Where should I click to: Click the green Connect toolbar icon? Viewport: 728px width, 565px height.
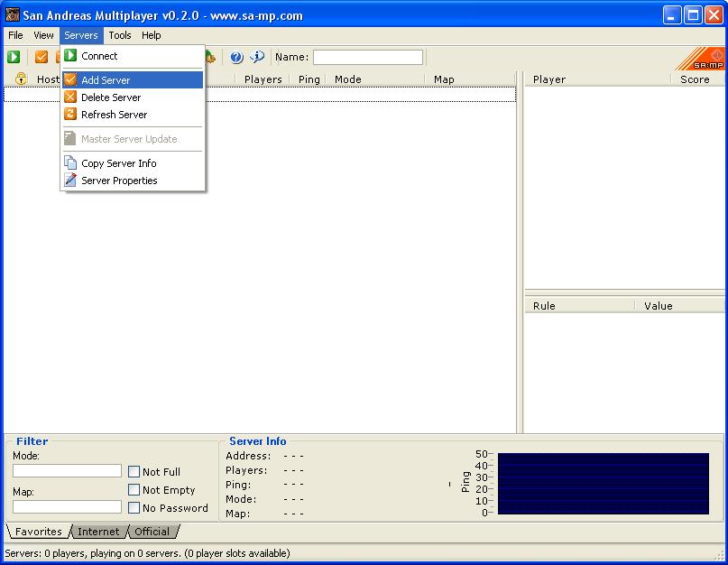14,57
